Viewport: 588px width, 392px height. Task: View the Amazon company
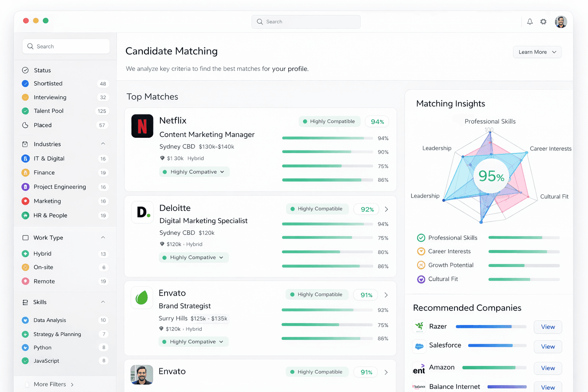pyautogui.click(x=548, y=368)
